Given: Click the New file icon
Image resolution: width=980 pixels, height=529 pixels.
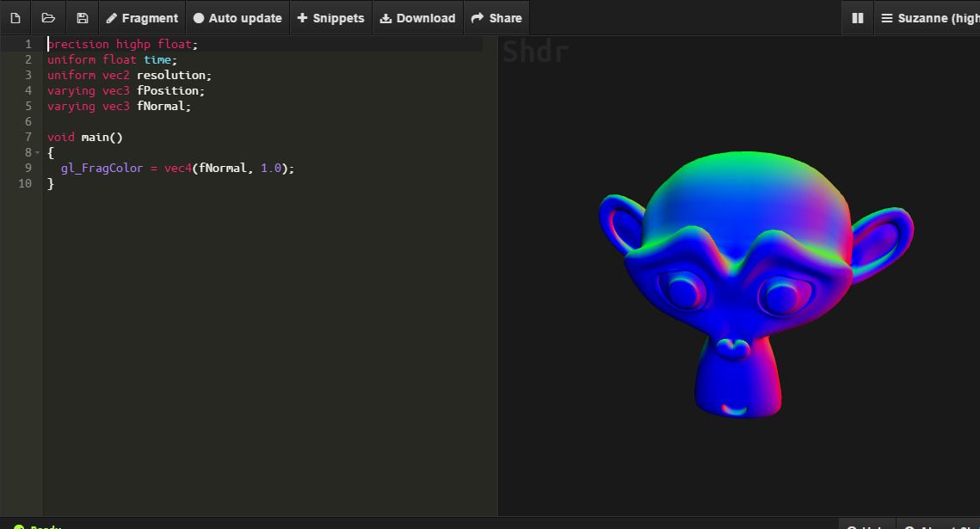Looking at the screenshot, I should point(15,18).
